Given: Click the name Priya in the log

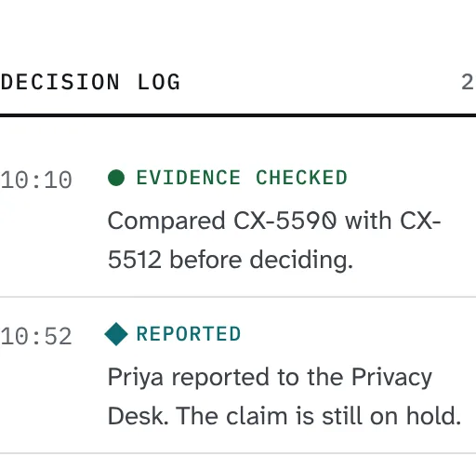Looking at the screenshot, I should click(x=136, y=378).
